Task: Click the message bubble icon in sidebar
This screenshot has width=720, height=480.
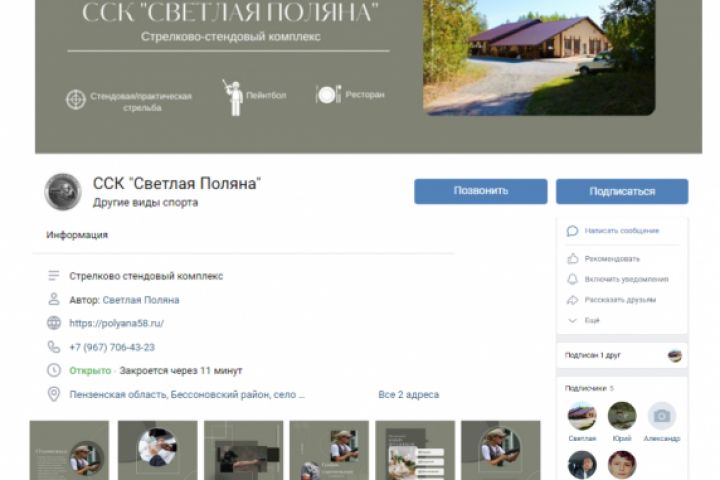Action: click(572, 231)
